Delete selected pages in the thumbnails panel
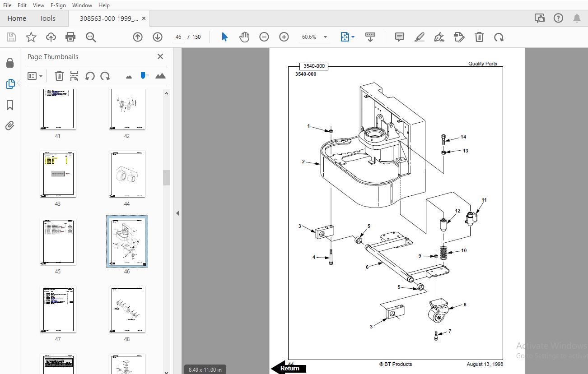The height and width of the screenshot is (374, 588). 59,76
